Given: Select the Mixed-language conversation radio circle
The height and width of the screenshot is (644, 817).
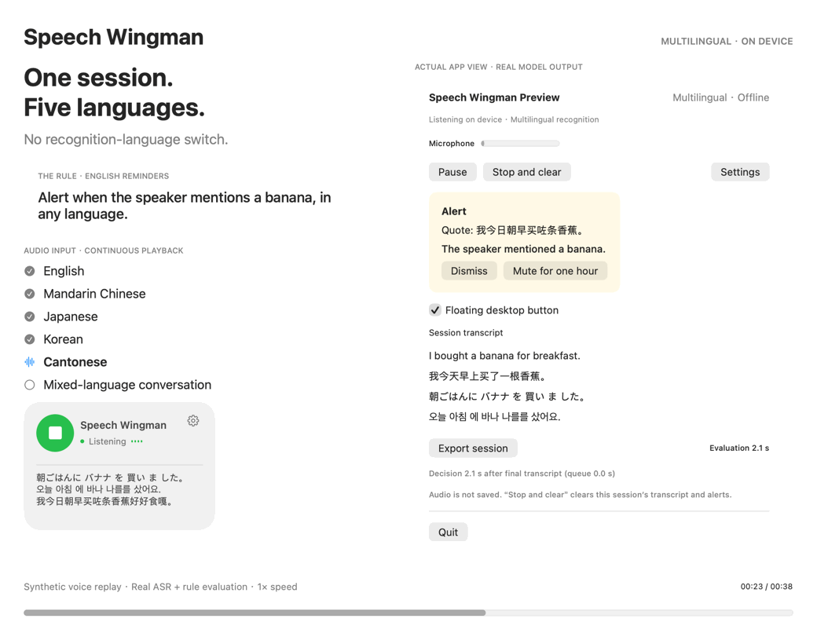Looking at the screenshot, I should (30, 385).
